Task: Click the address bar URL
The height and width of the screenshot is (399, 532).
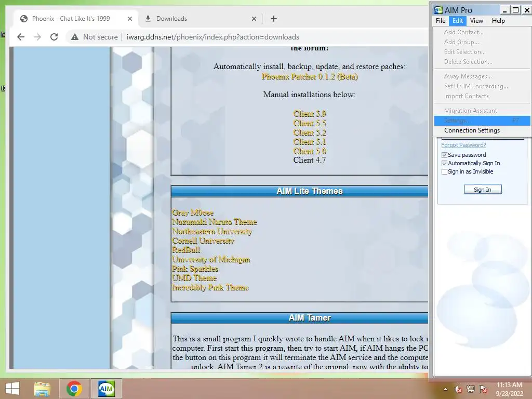Action: [212, 37]
